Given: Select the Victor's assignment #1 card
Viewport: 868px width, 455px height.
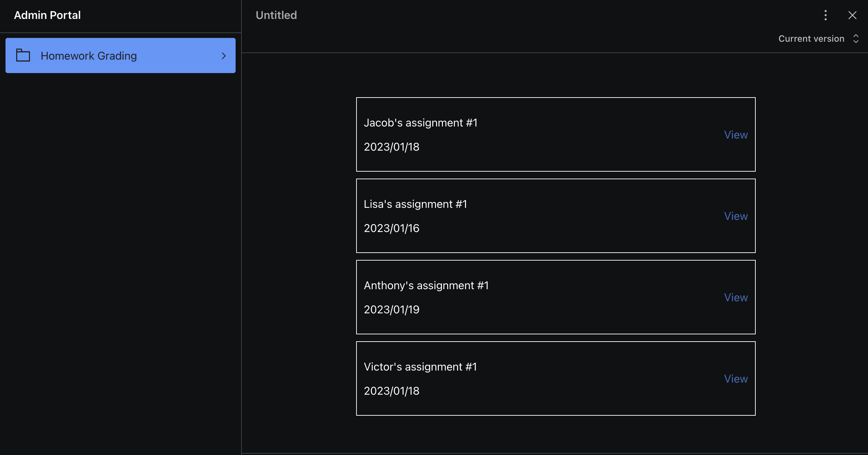Looking at the screenshot, I should coord(555,378).
